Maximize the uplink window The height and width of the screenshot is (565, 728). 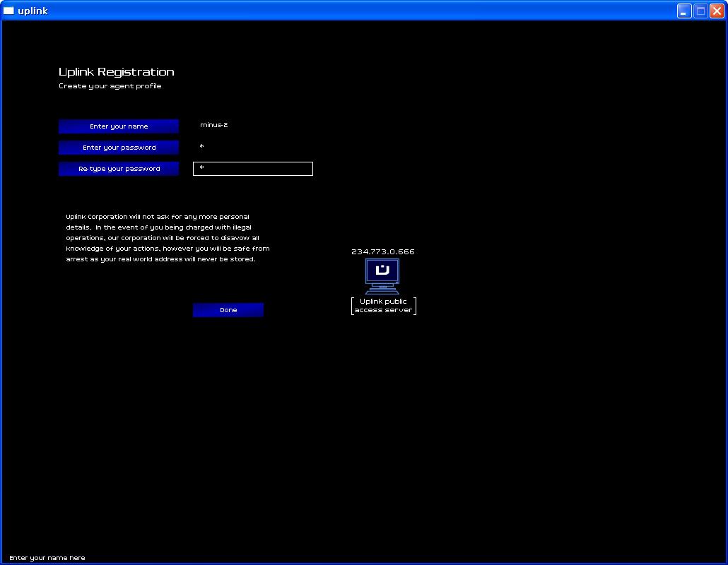click(700, 11)
